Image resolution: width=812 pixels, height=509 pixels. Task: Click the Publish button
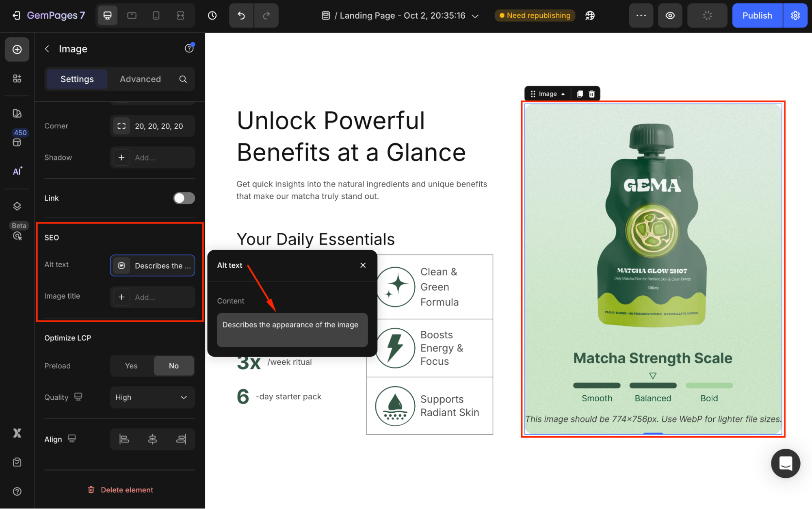click(757, 15)
